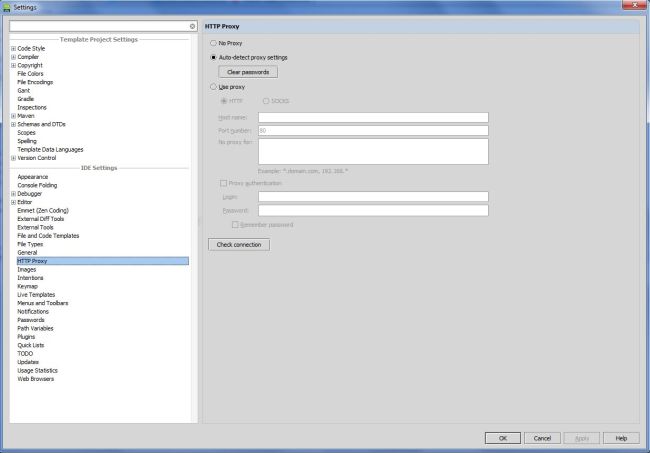Open Spelling settings
650x453 pixels.
(x=27, y=141)
